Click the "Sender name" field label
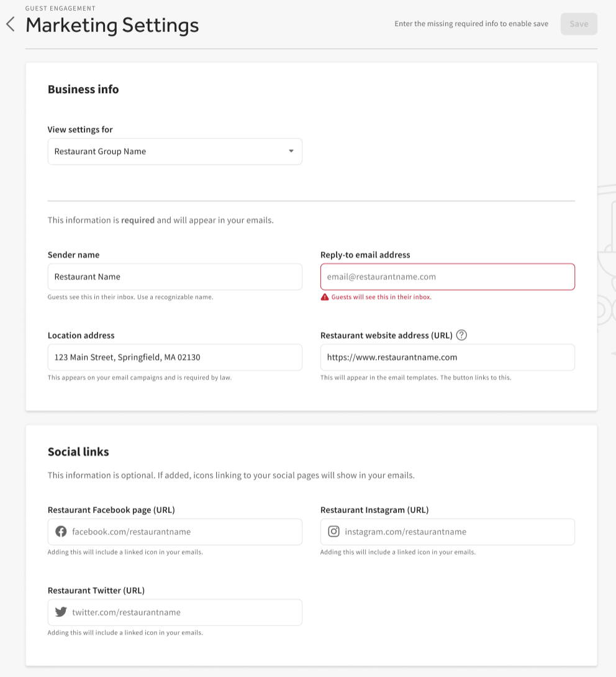Viewport: 616px width, 677px height. pyautogui.click(x=73, y=255)
